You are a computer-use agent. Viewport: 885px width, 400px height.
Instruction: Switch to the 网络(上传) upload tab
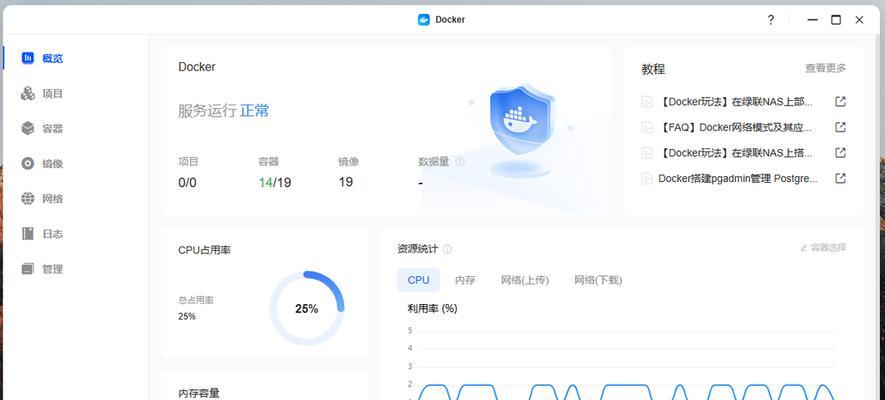pos(525,280)
